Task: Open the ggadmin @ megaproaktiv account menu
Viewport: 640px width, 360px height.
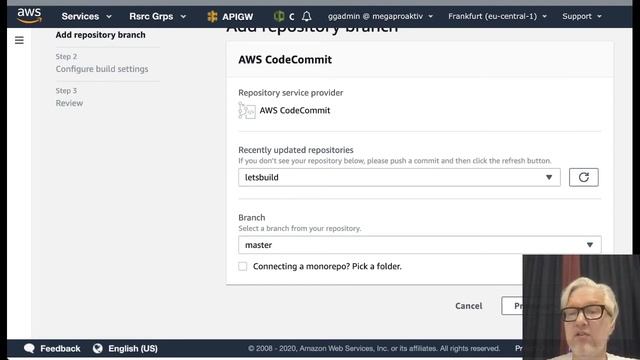Action: (380, 16)
